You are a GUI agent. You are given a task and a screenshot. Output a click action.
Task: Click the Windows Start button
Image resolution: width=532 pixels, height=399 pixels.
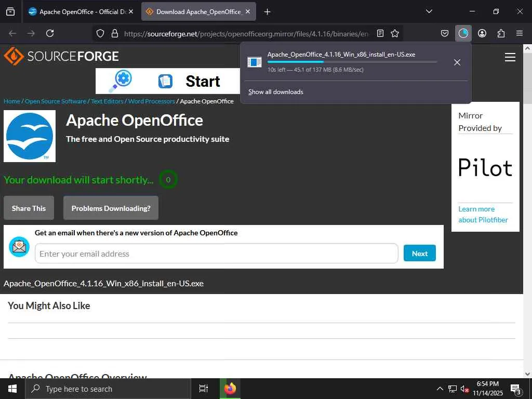click(12, 389)
